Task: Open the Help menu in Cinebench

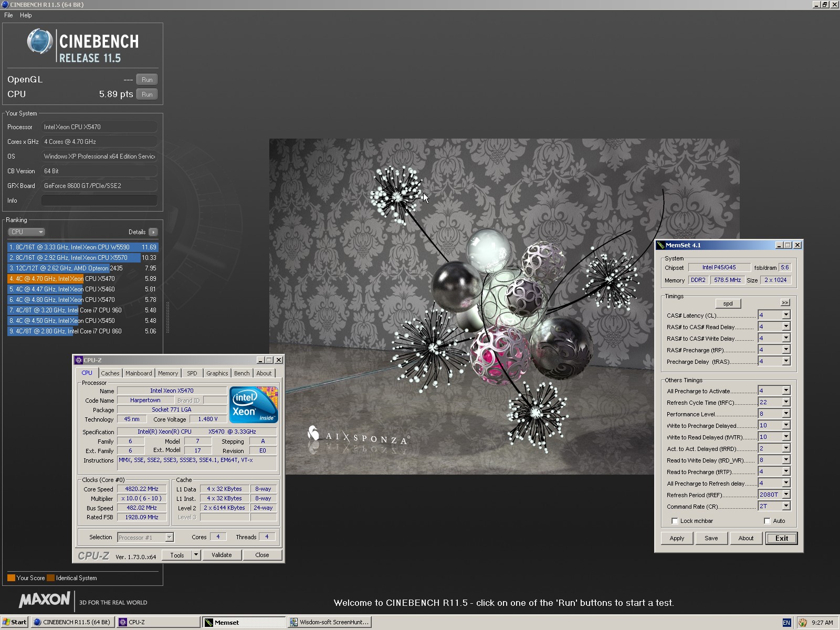Action: (x=26, y=15)
